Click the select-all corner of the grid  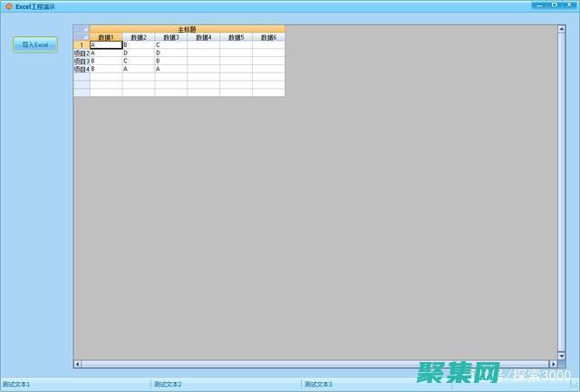[82, 29]
